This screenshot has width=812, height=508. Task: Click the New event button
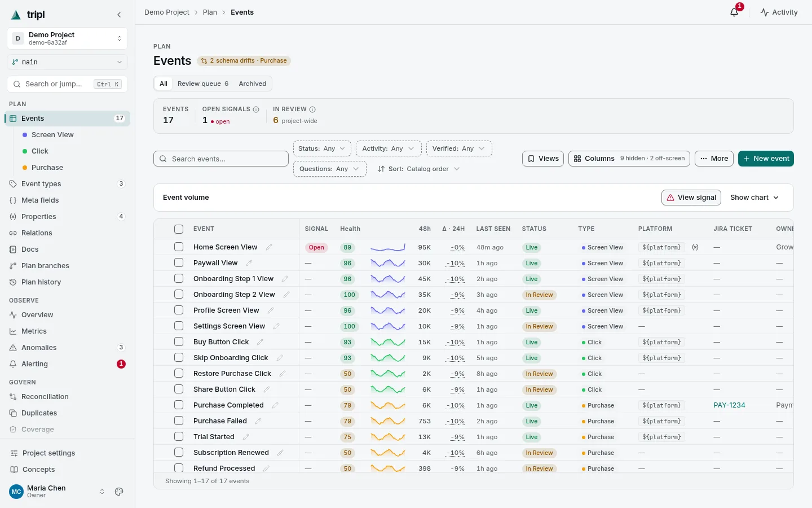[766, 159]
